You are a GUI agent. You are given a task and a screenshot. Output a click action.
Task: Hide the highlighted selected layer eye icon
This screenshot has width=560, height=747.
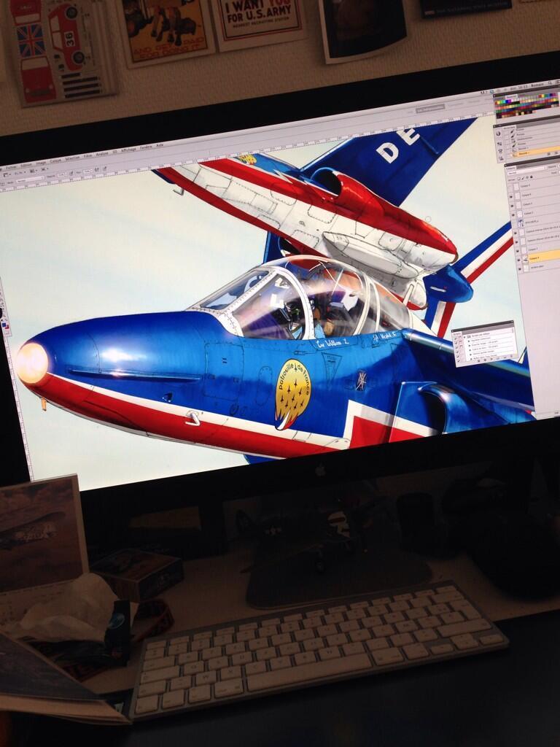[518, 260]
